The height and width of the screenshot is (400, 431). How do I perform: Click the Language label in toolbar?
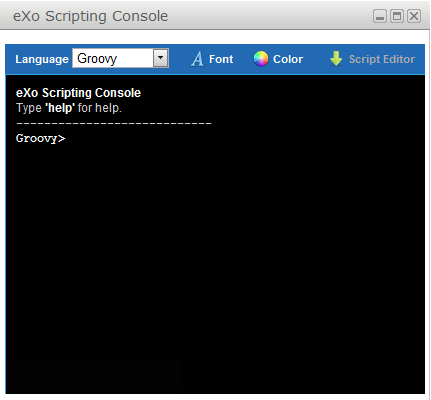point(42,59)
